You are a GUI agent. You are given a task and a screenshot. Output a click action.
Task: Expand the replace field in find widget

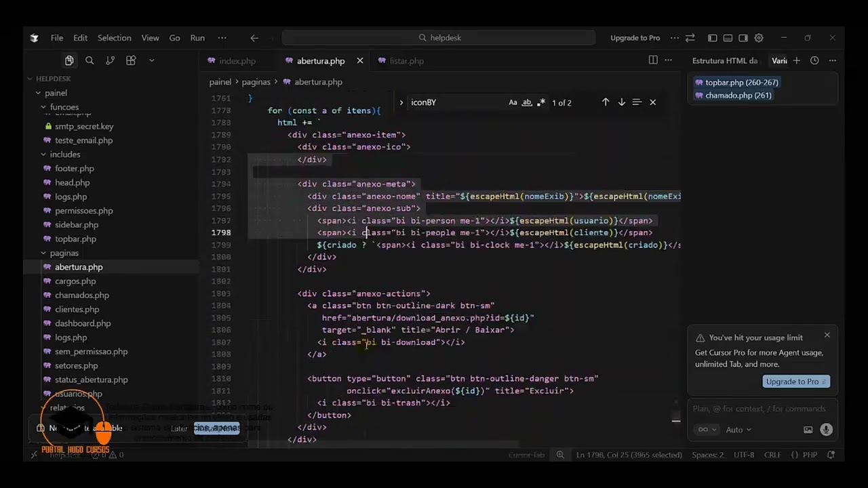coord(401,103)
